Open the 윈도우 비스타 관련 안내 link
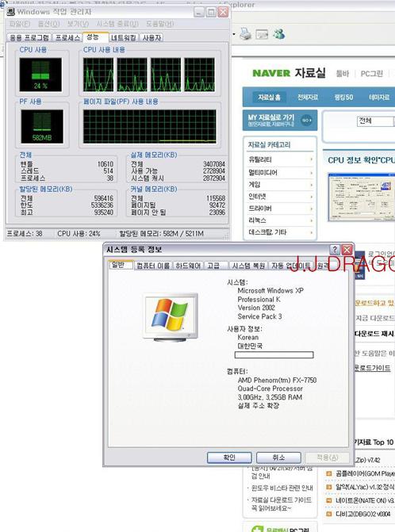Screen dimensions: 395x532 tap(282, 488)
